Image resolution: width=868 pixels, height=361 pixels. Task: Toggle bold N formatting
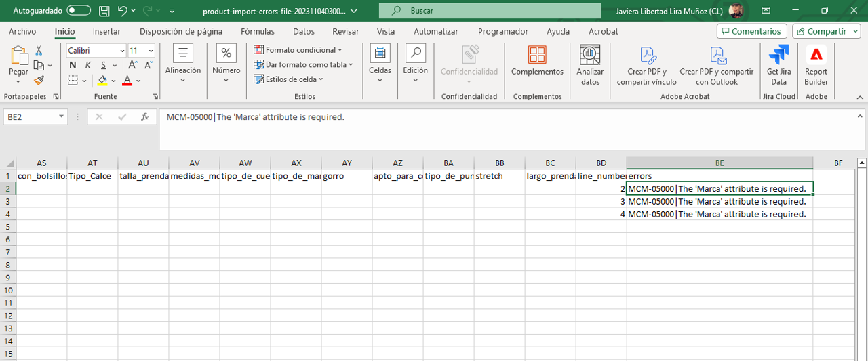73,65
